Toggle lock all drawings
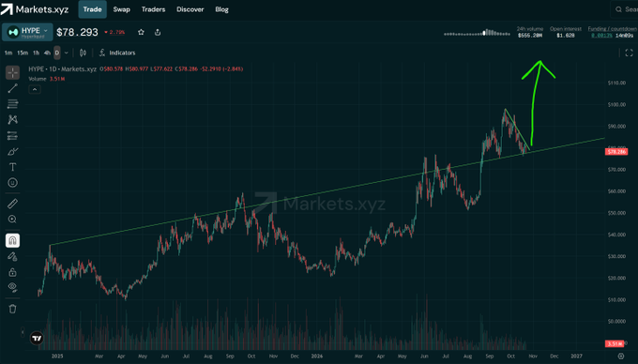This screenshot has height=364, width=638. (12, 272)
